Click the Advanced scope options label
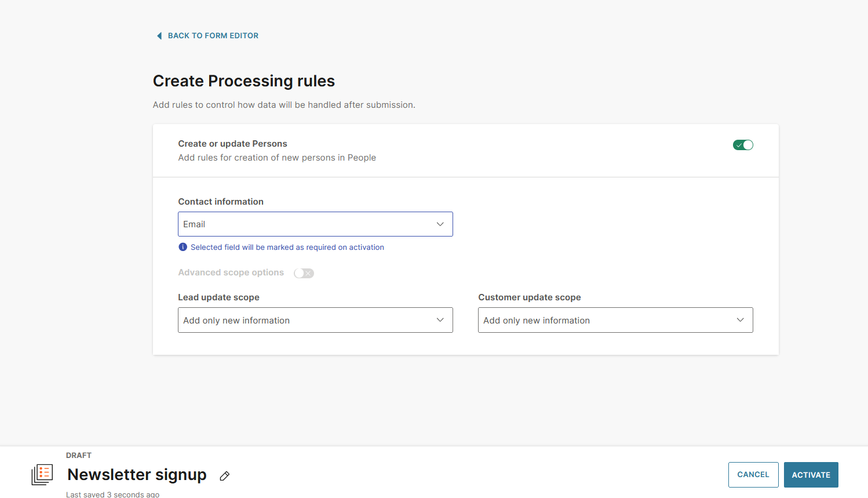 pos(231,272)
